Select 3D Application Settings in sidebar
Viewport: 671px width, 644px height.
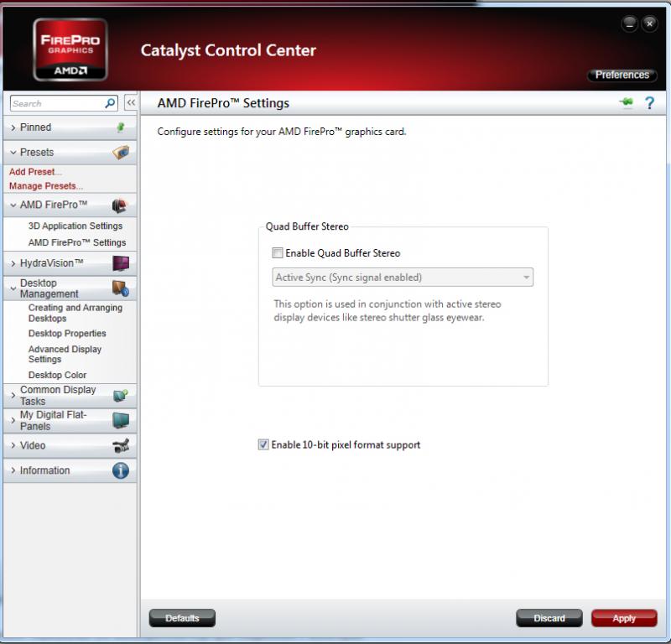pos(75,226)
